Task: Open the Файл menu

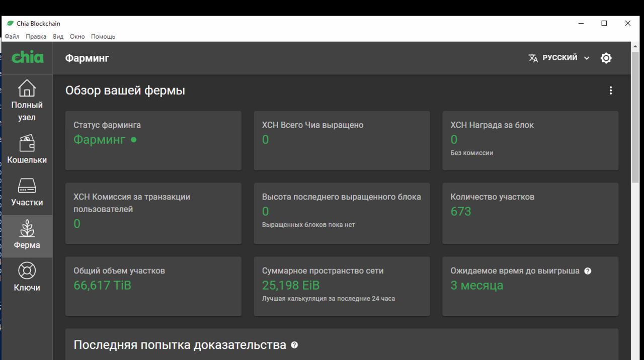Action: [12, 36]
